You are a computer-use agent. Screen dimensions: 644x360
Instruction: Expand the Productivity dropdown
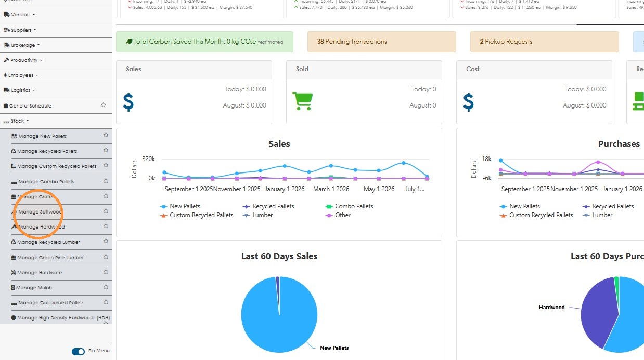(23, 60)
